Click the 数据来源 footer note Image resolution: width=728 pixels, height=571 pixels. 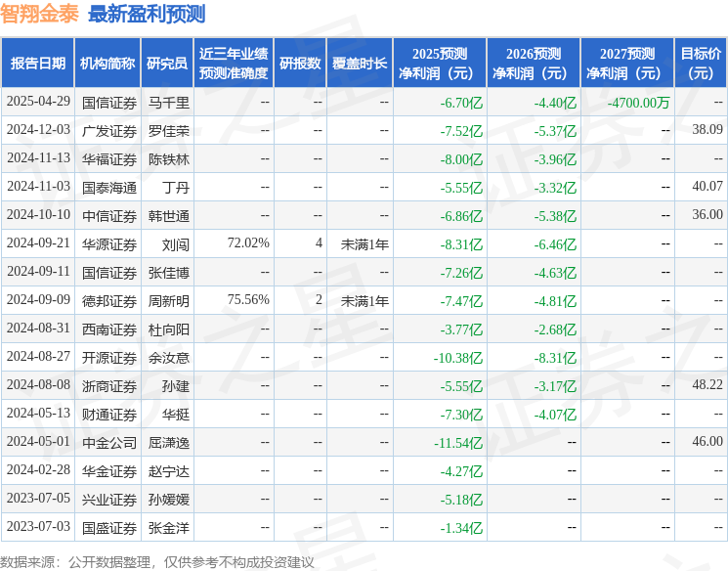coord(157,562)
